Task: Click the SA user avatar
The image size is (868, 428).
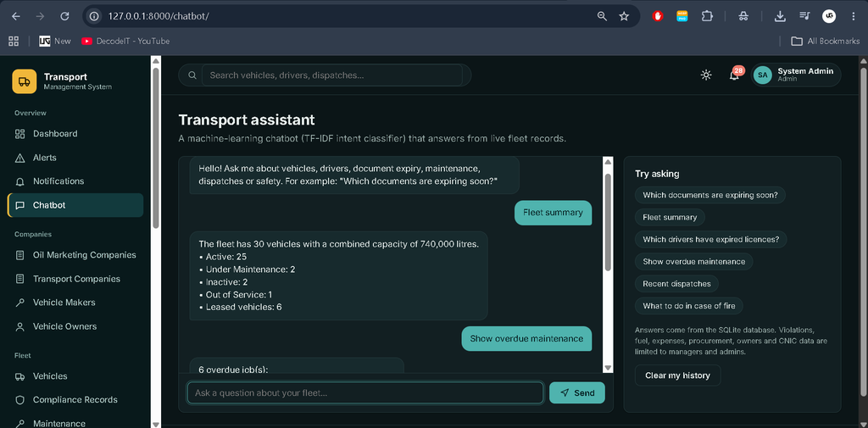Action: click(x=763, y=75)
